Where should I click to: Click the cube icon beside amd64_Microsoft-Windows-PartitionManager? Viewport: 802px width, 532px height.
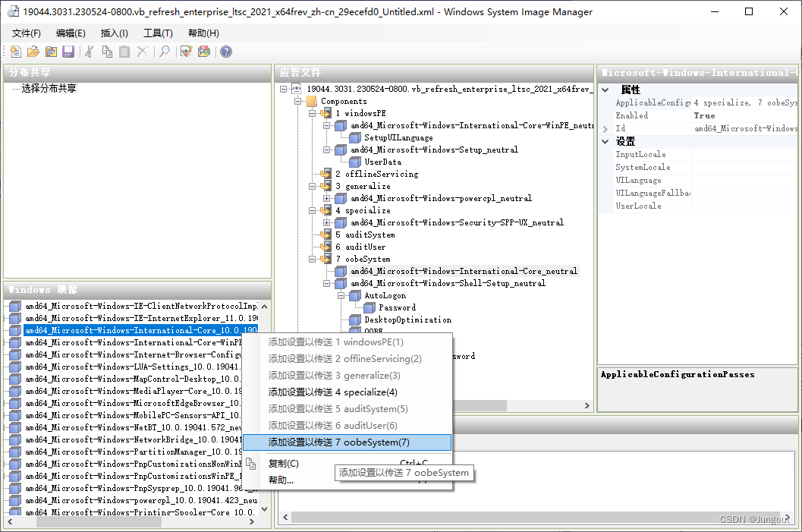[x=15, y=452]
